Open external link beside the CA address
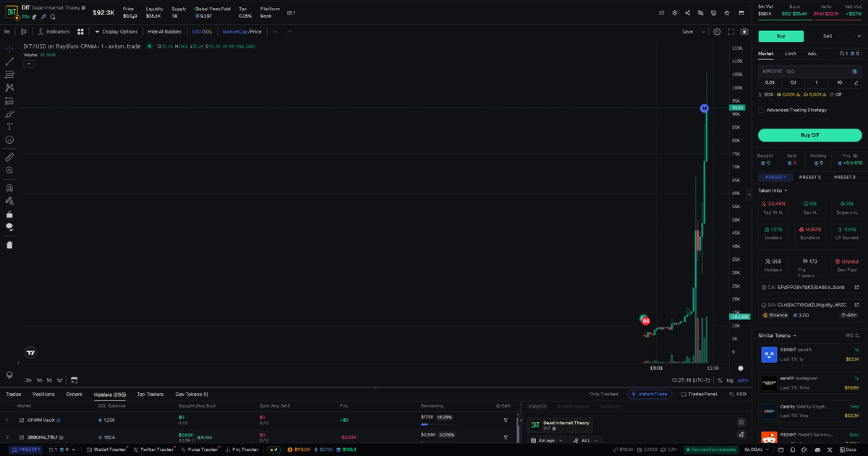868x456 pixels. [x=856, y=287]
